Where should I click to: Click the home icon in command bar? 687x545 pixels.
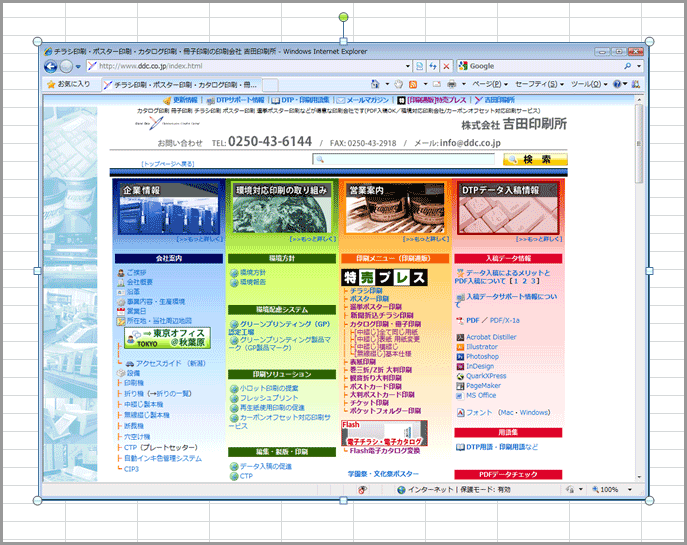tap(375, 84)
